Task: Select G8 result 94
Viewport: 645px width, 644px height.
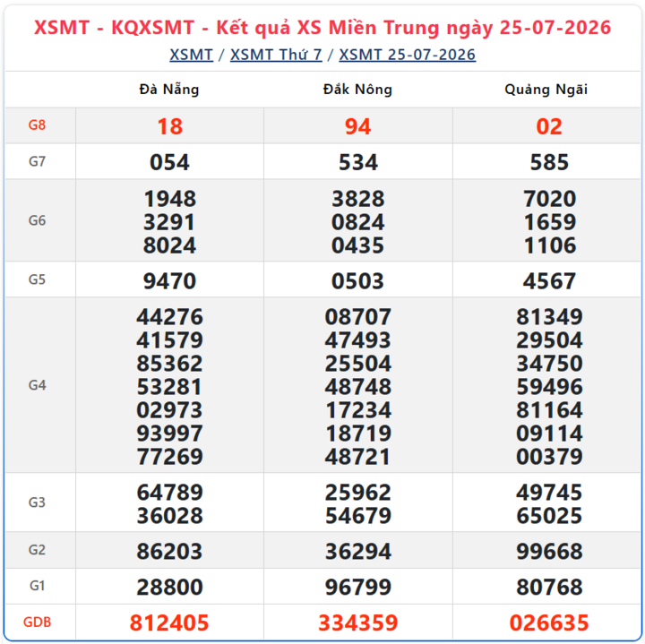Action: (x=357, y=126)
